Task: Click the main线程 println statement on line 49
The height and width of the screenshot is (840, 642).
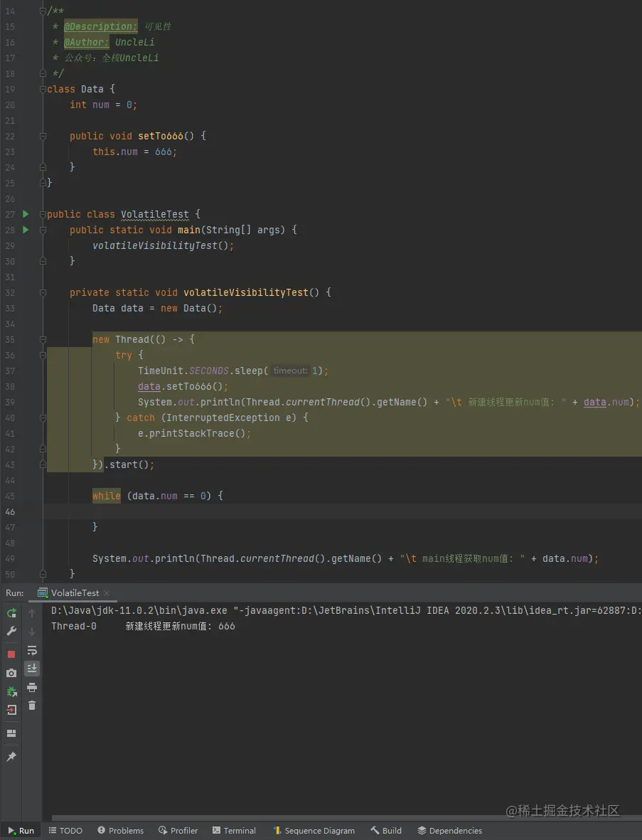Action: 346,558
